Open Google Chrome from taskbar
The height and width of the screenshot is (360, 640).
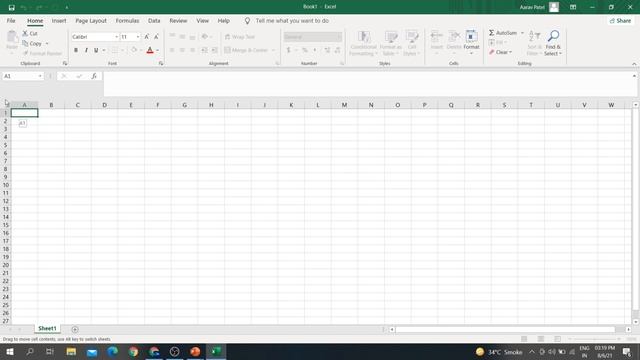point(133,351)
